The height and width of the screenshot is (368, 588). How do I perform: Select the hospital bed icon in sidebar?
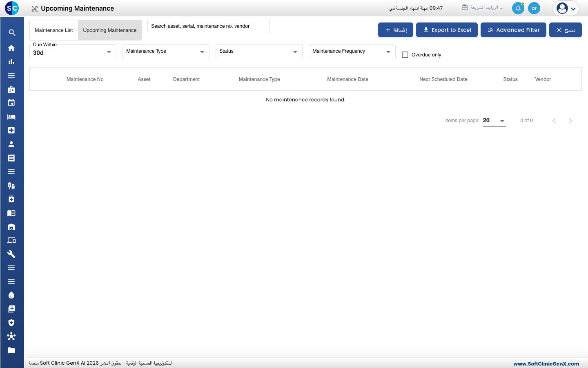pos(11,117)
